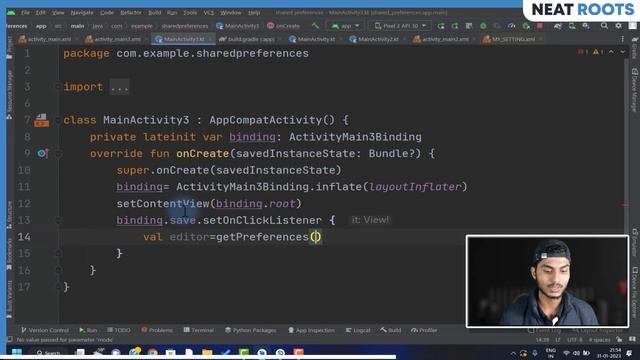Click the Windows taskbar Search box
The width and height of the screenshot is (640, 360).
pyautogui.click(x=49, y=353)
